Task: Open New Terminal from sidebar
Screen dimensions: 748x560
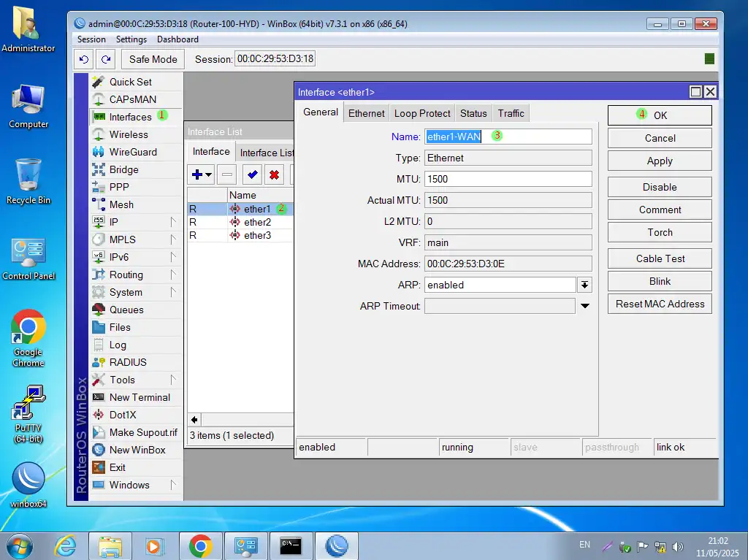Action: (x=139, y=397)
